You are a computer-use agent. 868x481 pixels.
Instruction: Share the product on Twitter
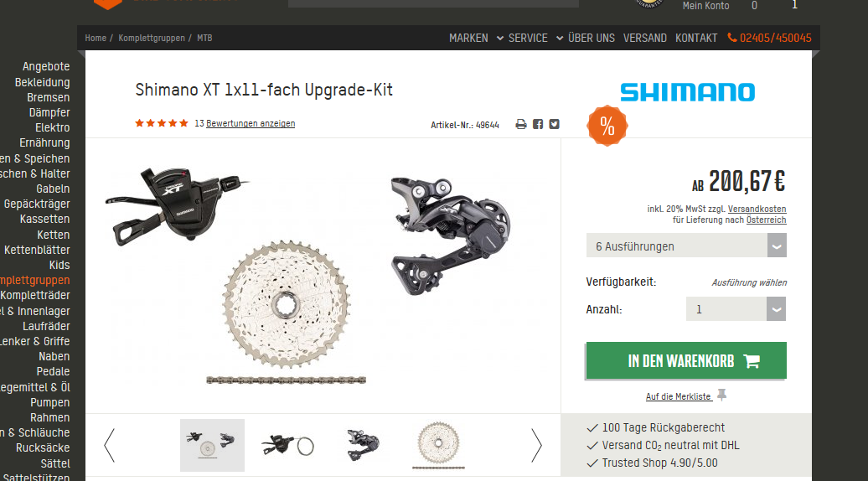(x=554, y=125)
